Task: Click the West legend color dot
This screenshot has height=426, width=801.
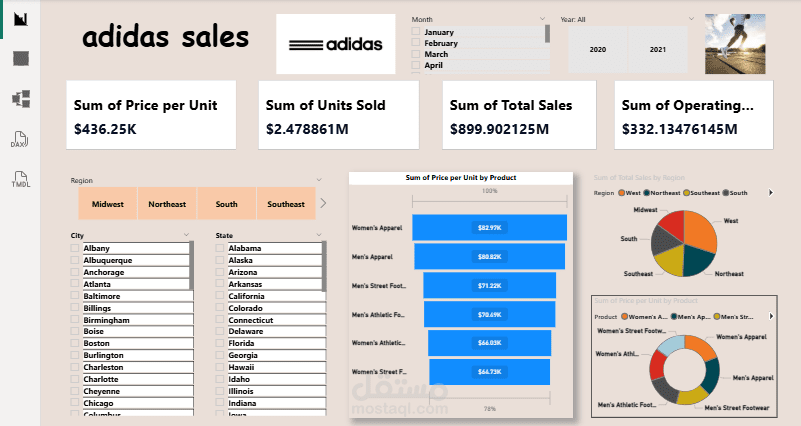Action: coord(622,193)
